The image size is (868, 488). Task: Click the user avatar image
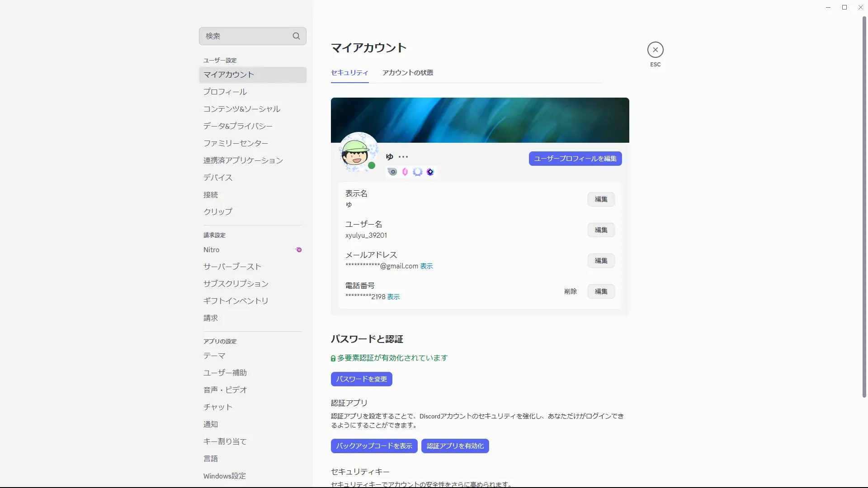[x=355, y=153]
